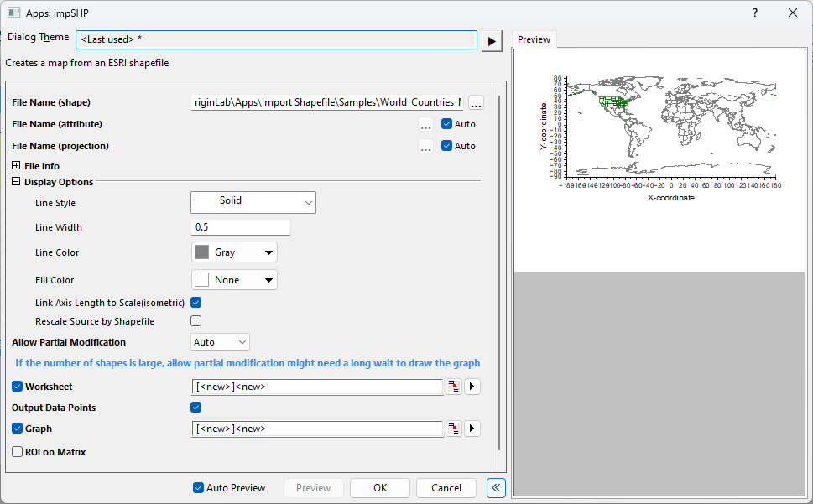Open the Graph flyout arrow
The height and width of the screenshot is (504, 813).
tap(472, 429)
